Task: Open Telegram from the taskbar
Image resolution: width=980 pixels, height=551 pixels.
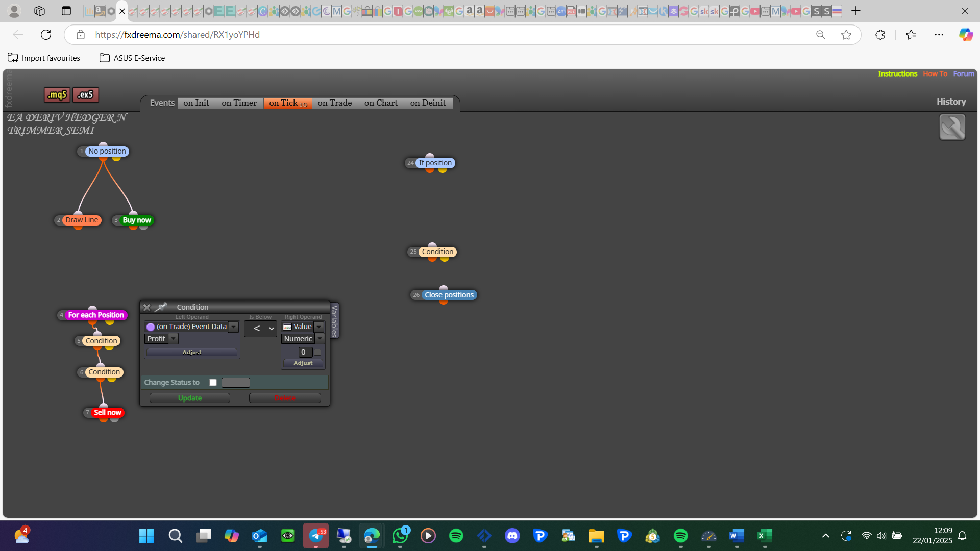Action: (316, 536)
